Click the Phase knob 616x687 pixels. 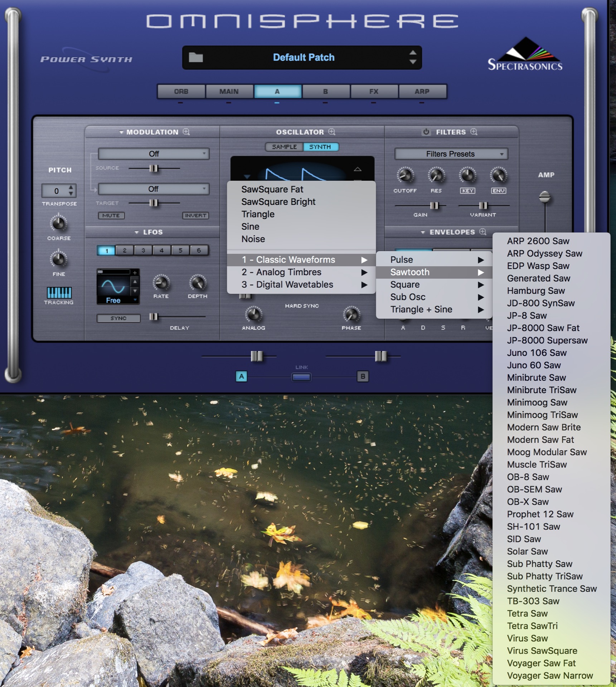351,315
